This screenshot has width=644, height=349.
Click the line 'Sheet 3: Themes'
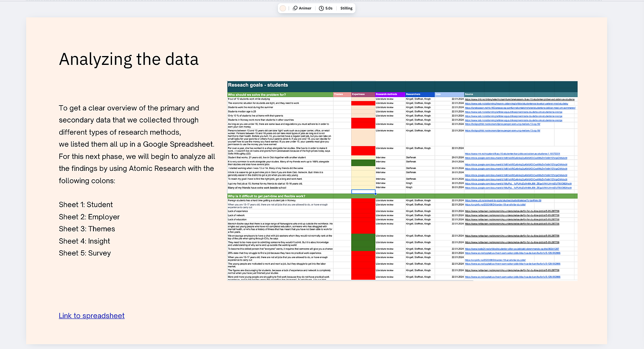tap(87, 229)
